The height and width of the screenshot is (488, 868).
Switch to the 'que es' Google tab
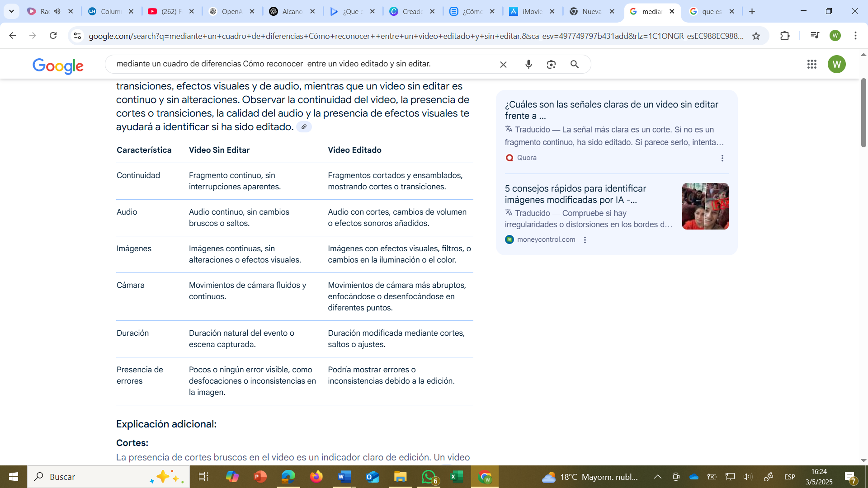(712, 11)
